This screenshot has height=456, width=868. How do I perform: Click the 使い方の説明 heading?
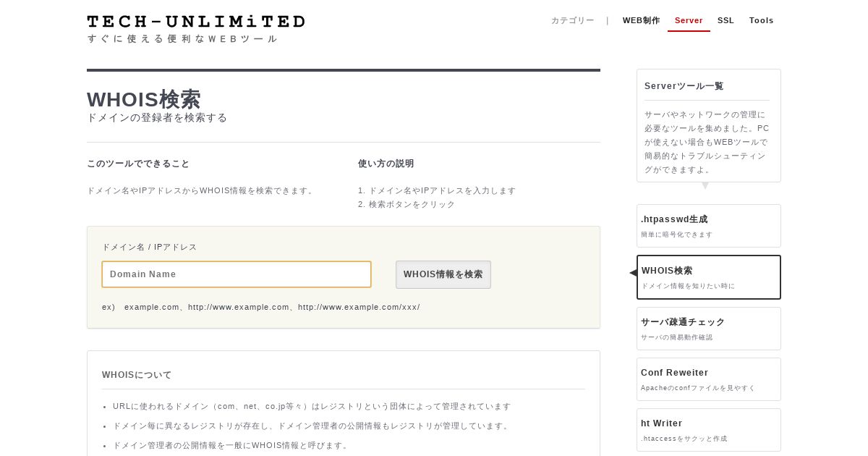(386, 164)
